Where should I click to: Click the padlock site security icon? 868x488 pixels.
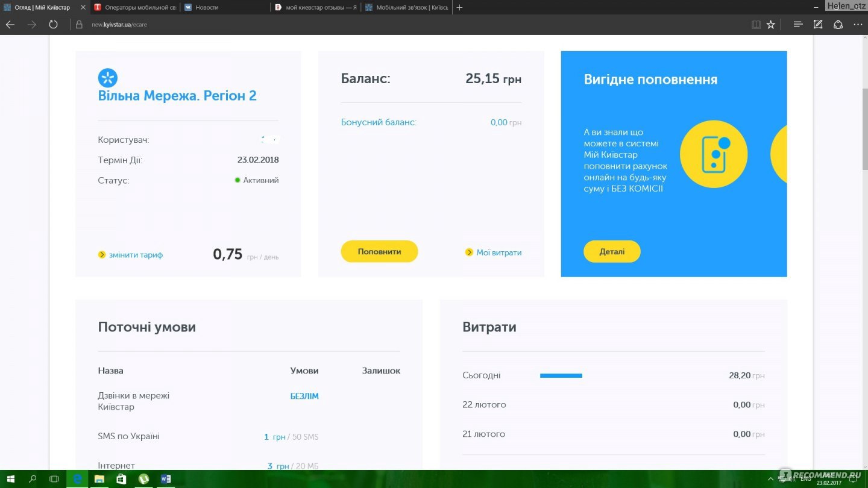point(78,25)
